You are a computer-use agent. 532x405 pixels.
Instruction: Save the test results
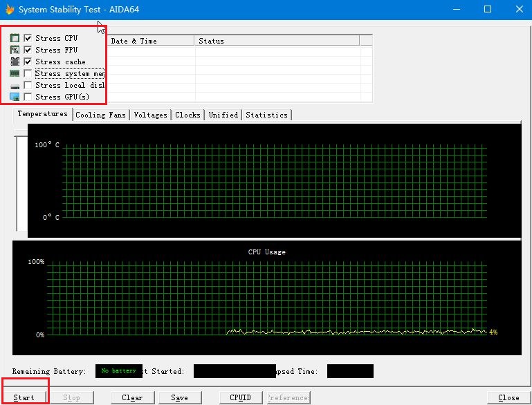pyautogui.click(x=180, y=397)
